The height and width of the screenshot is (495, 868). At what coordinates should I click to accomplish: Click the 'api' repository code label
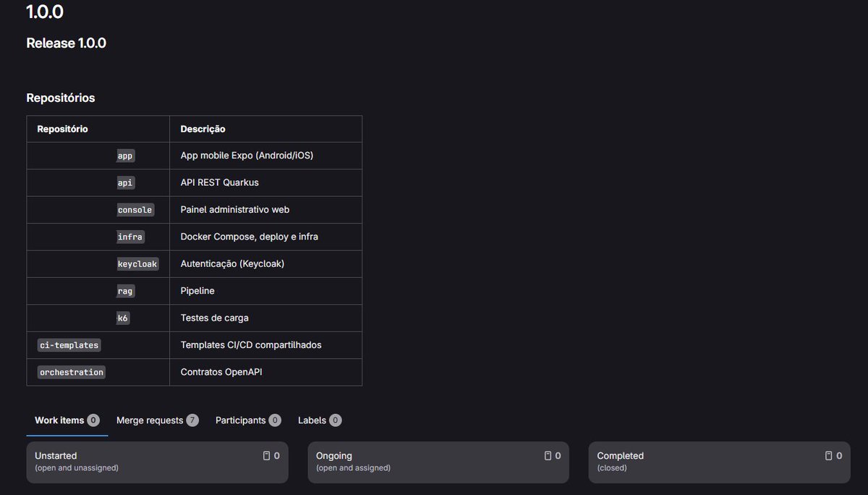click(x=125, y=182)
